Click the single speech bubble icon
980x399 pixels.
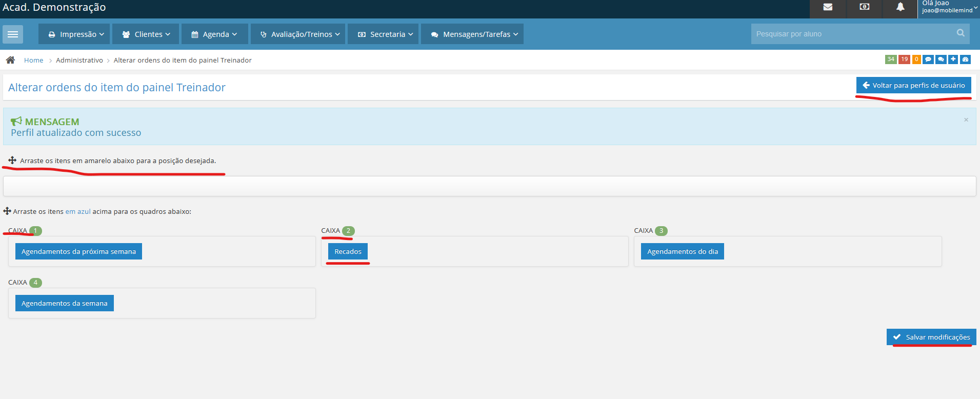coord(928,59)
